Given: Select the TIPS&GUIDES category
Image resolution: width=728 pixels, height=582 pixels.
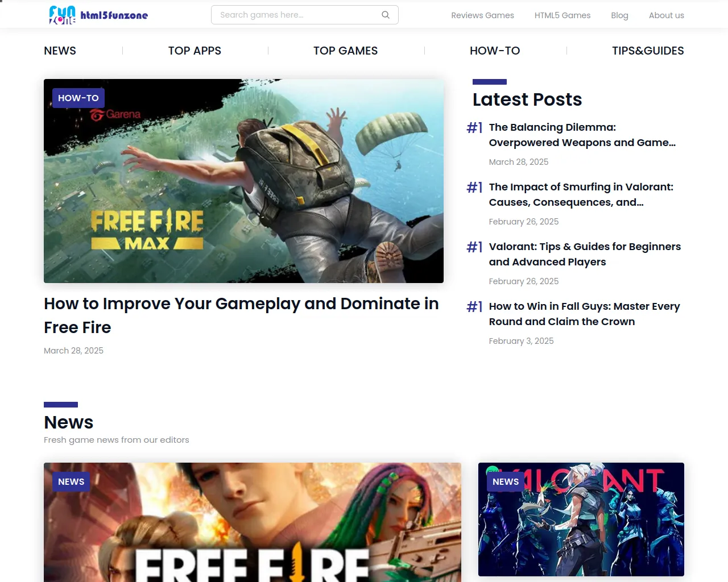Looking at the screenshot, I should point(648,51).
